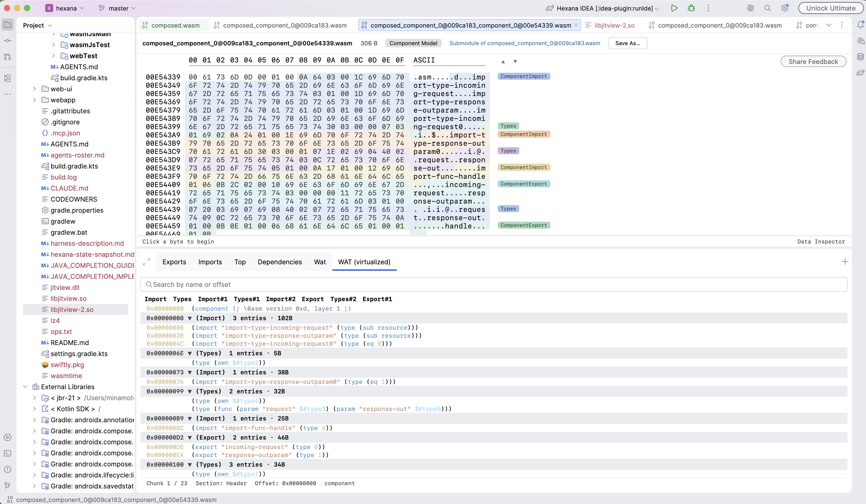Switch to the Wat tab
Screen dimensions: 866x504
(x=320, y=262)
